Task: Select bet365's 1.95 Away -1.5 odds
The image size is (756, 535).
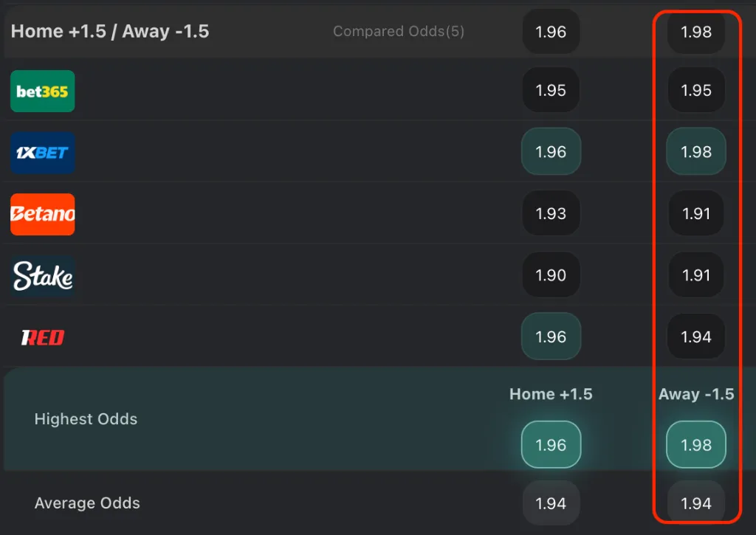Action: pyautogui.click(x=695, y=90)
